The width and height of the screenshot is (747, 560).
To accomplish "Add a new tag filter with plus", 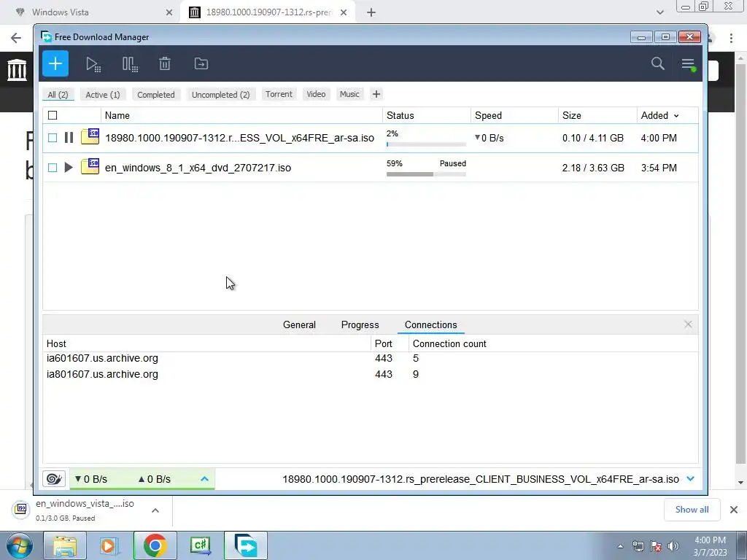I will (376, 94).
